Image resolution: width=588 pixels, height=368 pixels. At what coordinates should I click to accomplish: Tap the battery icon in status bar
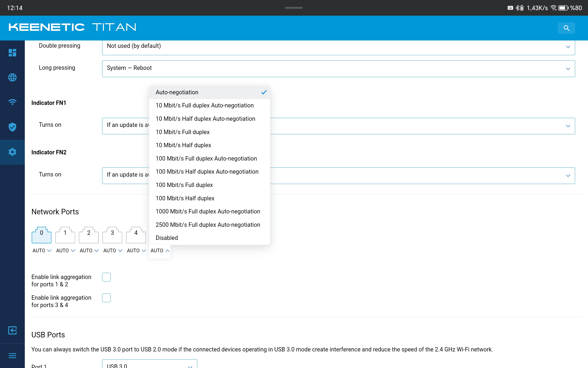pos(563,8)
